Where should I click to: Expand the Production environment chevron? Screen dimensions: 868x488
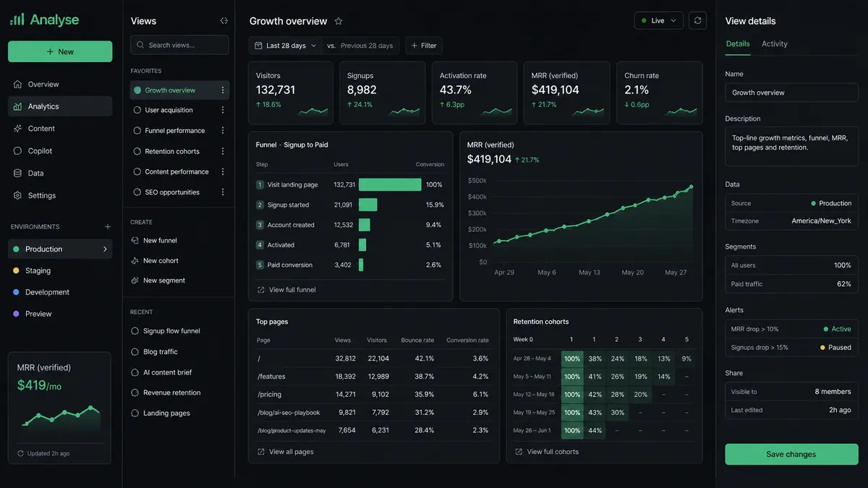pos(105,249)
